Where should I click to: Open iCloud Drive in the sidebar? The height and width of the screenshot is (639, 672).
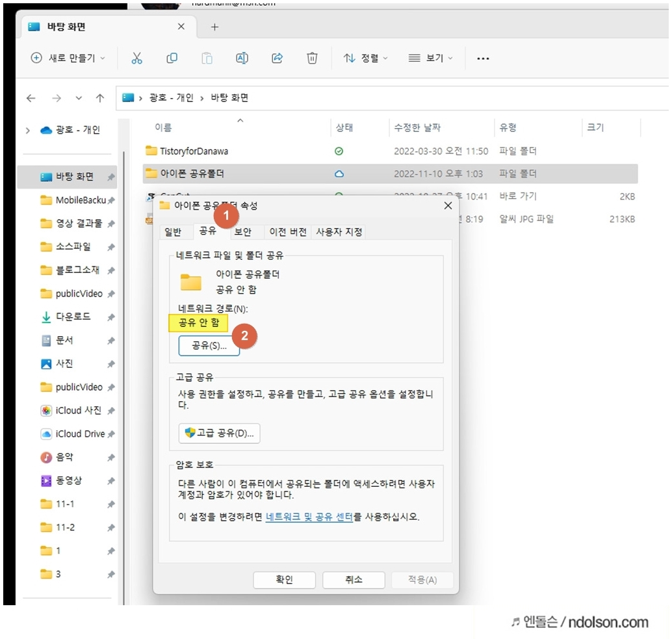(x=73, y=434)
